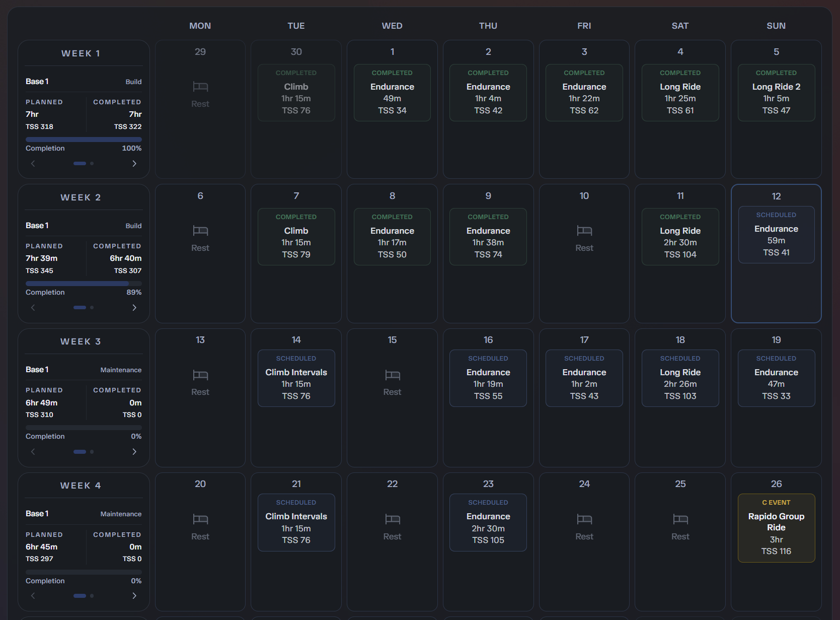Go to next Week 4 summary page

coord(134,596)
